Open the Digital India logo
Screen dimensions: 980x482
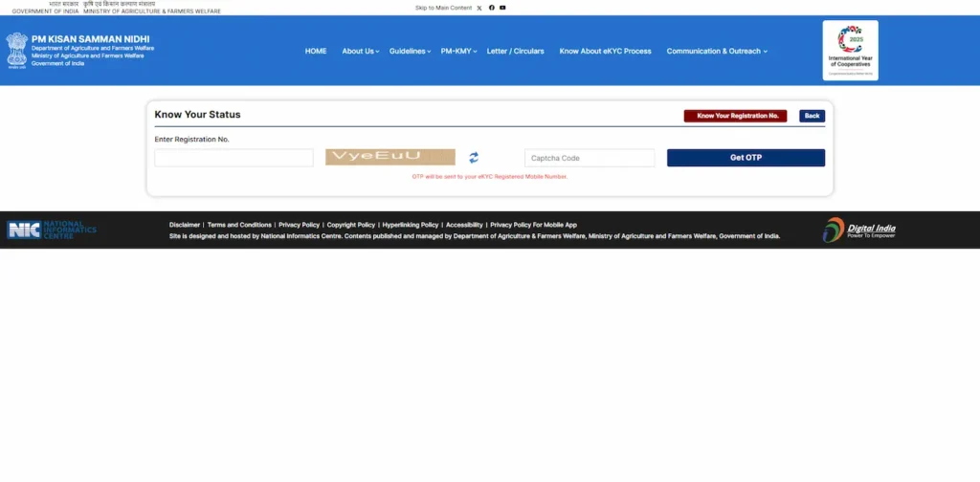(x=858, y=230)
